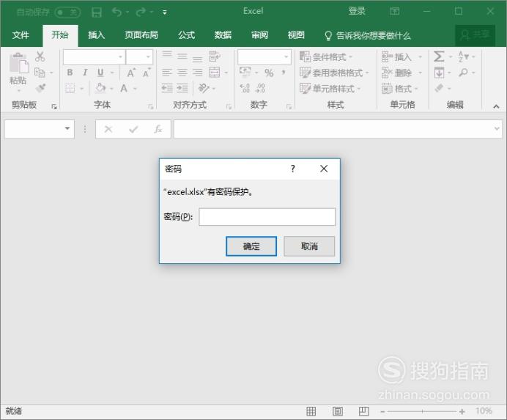Toggle Underline formatting
The image size is (507, 420).
[x=100, y=73]
